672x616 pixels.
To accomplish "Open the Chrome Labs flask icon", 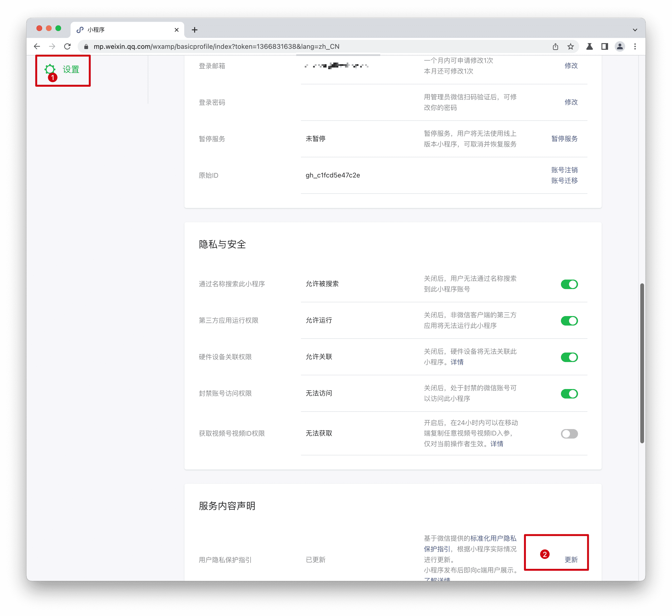I will click(x=589, y=46).
